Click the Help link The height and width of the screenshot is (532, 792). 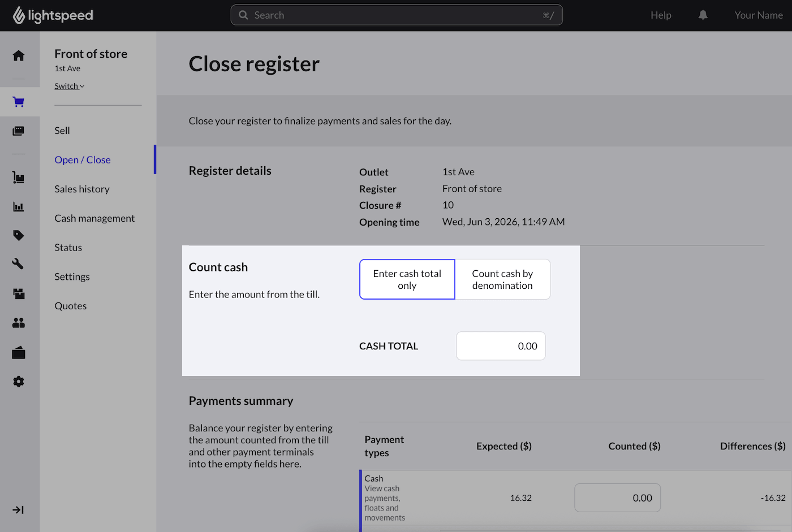pos(661,15)
